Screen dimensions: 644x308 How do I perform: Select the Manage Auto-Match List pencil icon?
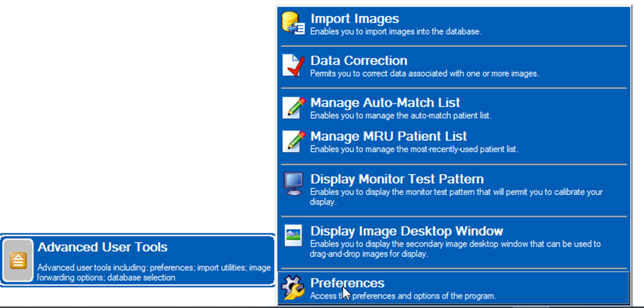(294, 108)
